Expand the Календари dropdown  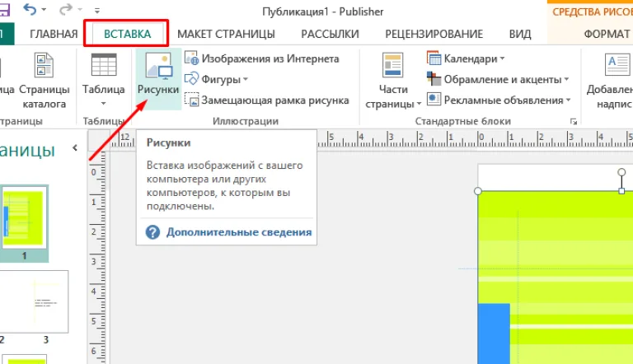502,58
